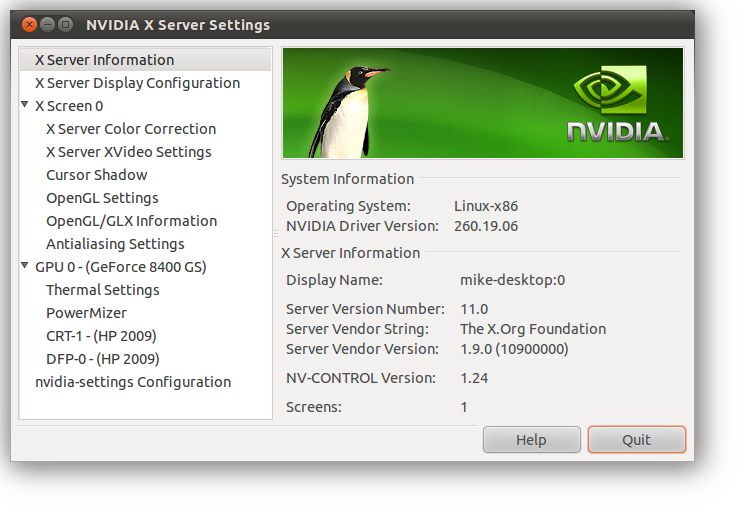Select Cursor Shadow settings
The height and width of the screenshot is (514, 747).
[96, 175]
